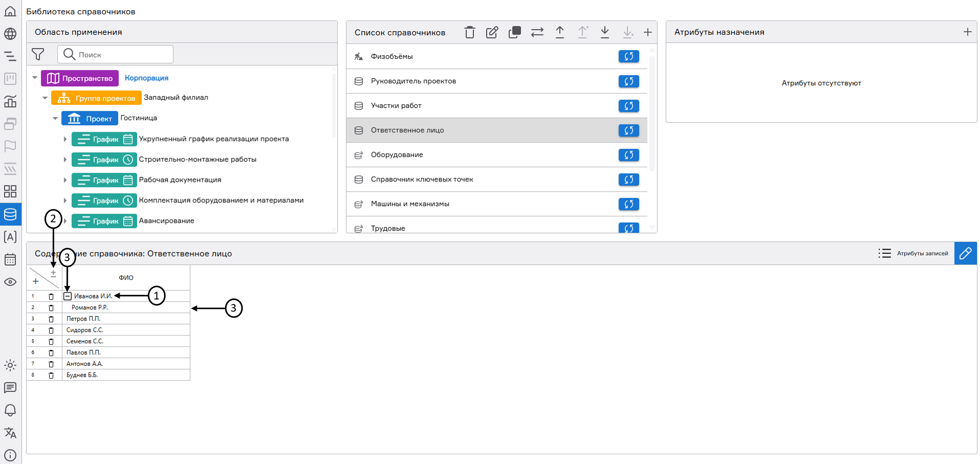
Task: Toggle edit mode with blue pencil button
Action: 965,253
